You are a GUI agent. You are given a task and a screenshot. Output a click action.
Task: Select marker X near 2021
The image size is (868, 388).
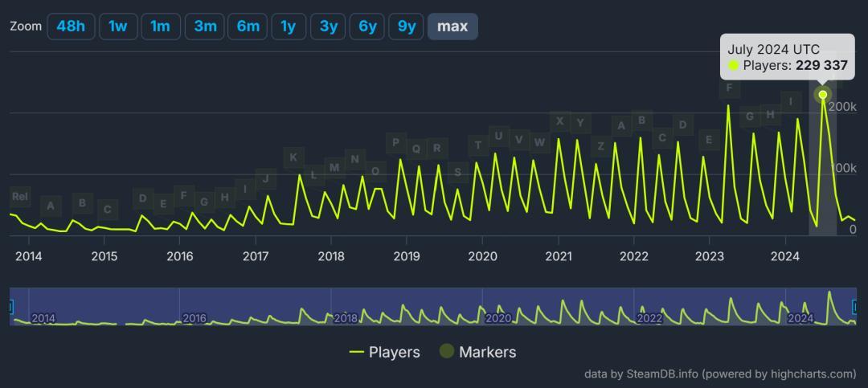pyautogui.click(x=559, y=121)
